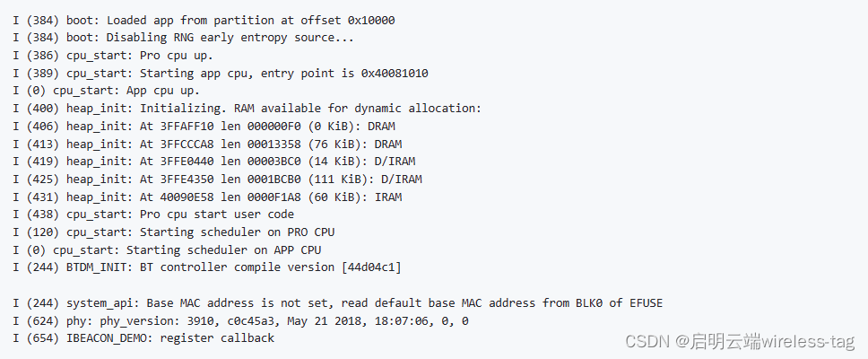Click the CSDN wireless-tag watermark
Screen dimensions: 868x359
(740, 341)
